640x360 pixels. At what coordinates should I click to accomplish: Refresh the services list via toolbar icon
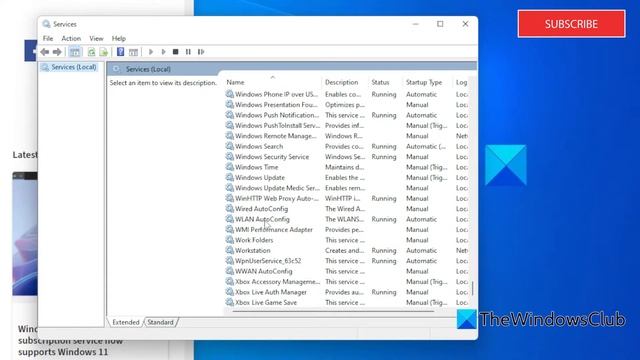tap(91, 52)
